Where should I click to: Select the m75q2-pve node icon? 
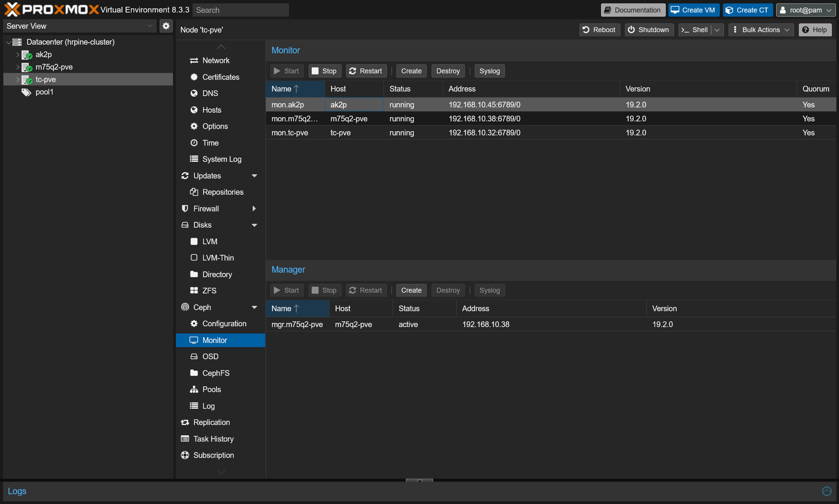[x=27, y=67]
